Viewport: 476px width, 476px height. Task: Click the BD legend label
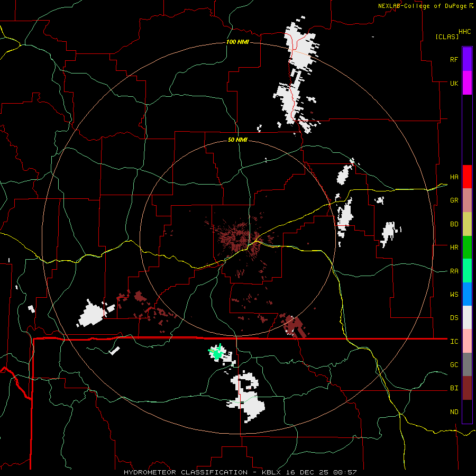454,224
